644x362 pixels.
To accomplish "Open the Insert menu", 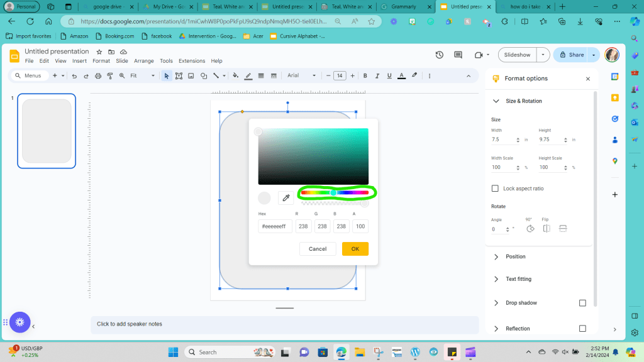I will (x=79, y=61).
